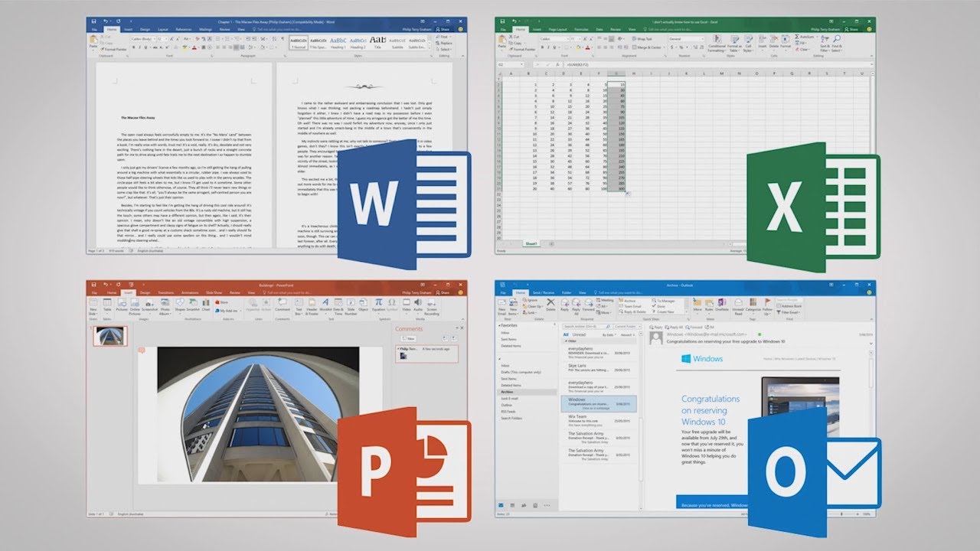Screen dimensions: 980x551
Task: Click Cell Styles in Excel
Action: tap(748, 44)
